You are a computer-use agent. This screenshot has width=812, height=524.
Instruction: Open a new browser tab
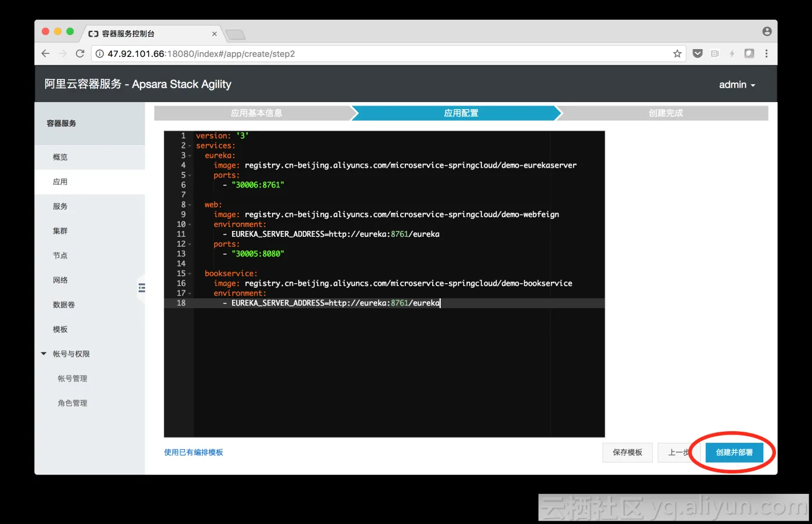tap(235, 34)
